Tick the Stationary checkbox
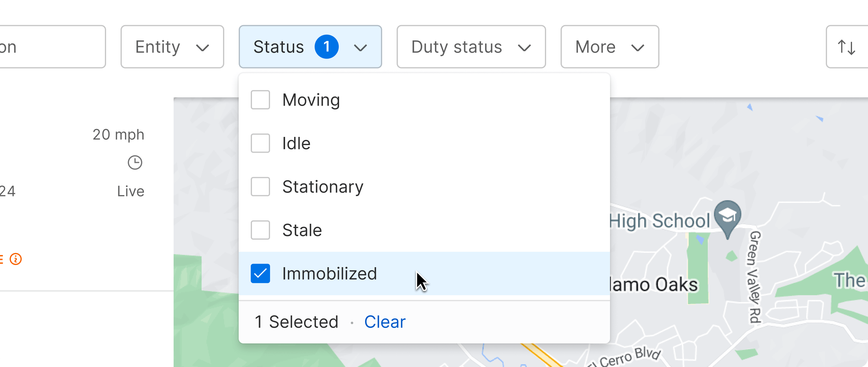 point(260,187)
